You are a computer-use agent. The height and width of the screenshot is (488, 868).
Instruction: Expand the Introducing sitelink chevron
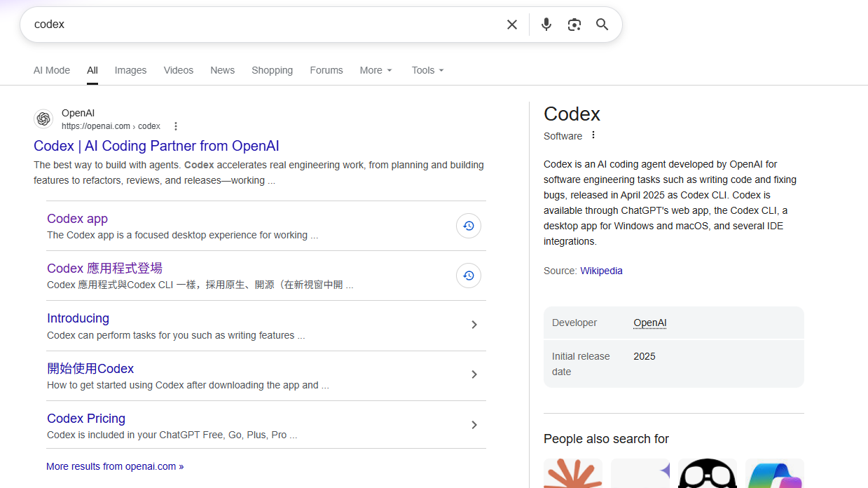click(474, 325)
